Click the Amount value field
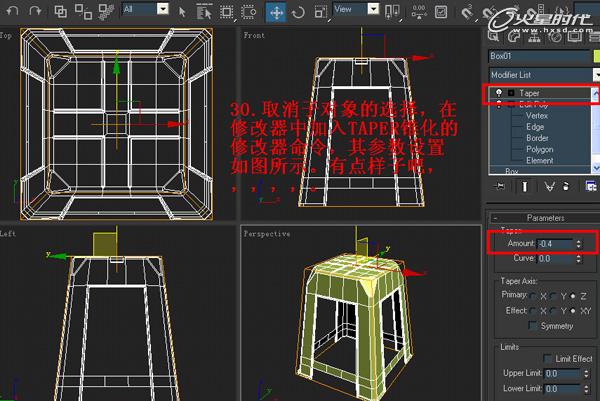The height and width of the screenshot is (401, 600). pyautogui.click(x=555, y=244)
